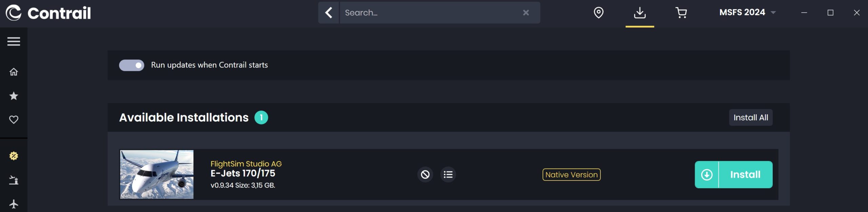Open the hamburger menu in sidebar
This screenshot has height=212, width=868.
(x=14, y=41)
